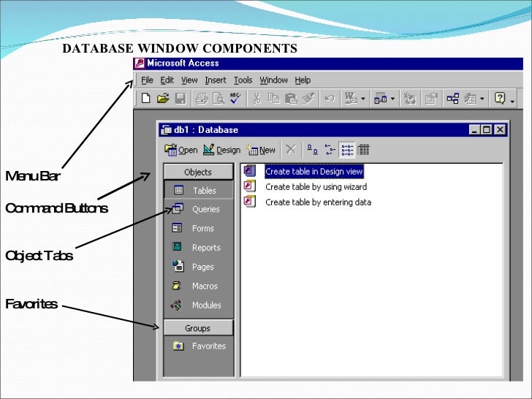Click the Microsoft Access key title icon
532x399 pixels.
pos(140,63)
